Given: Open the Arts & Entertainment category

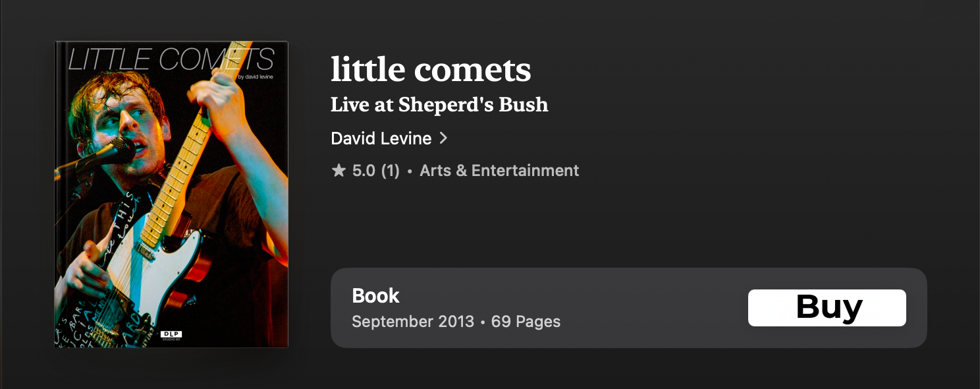Looking at the screenshot, I should coord(499,171).
